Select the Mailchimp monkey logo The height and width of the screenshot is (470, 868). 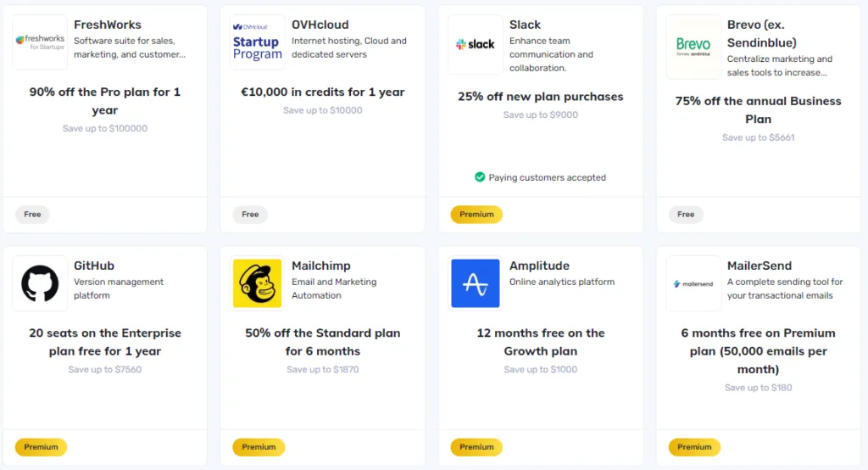point(258,283)
